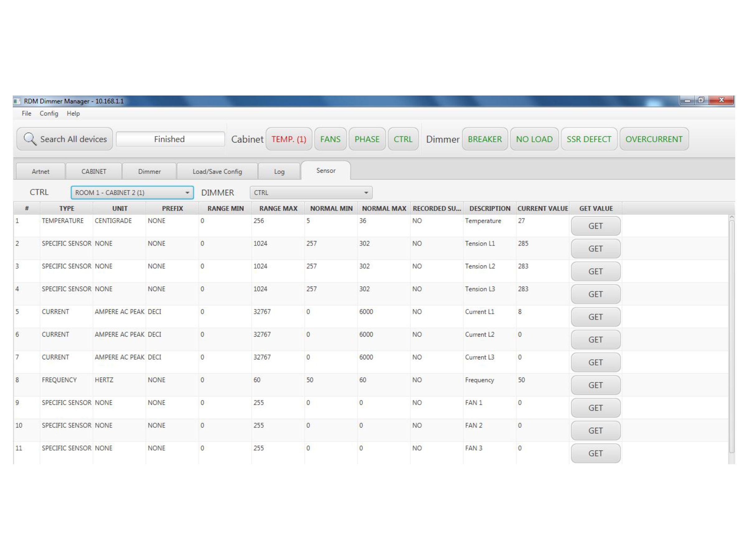This screenshot has width=747, height=560.
Task: Click the # column header
Action: tap(27, 209)
